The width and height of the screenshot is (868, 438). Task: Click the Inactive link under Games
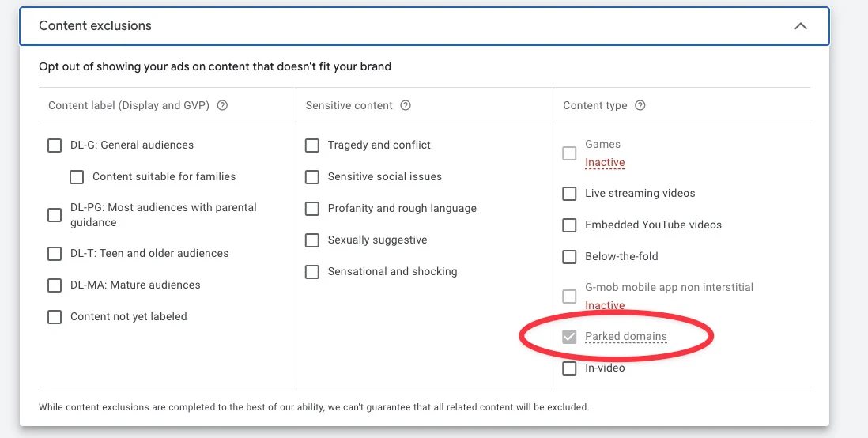click(x=605, y=163)
